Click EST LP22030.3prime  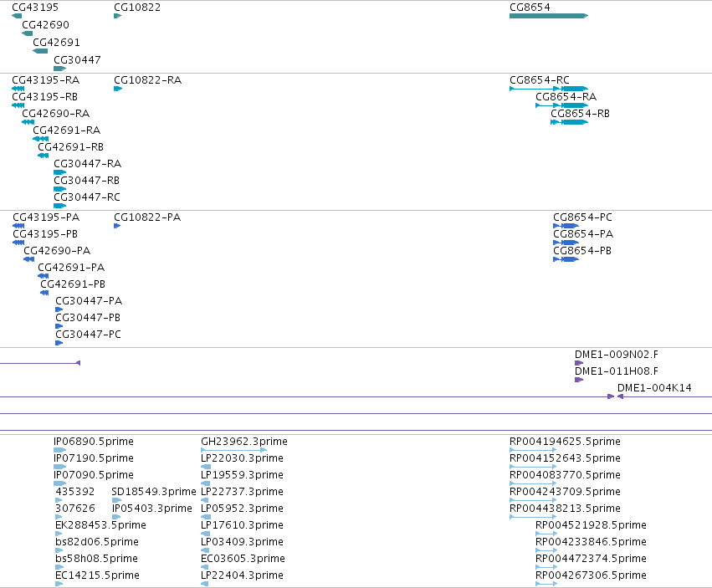(242, 458)
